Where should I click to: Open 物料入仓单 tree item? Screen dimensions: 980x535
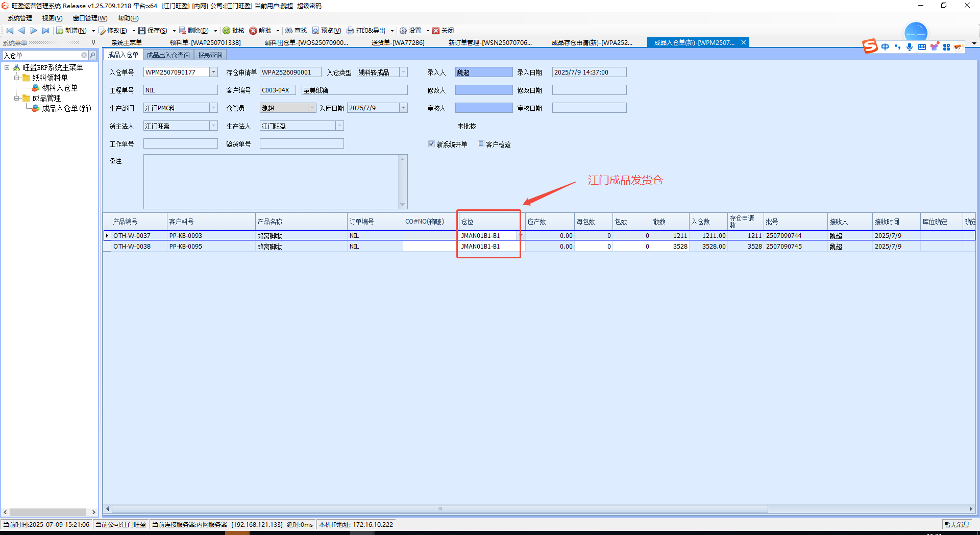click(59, 88)
